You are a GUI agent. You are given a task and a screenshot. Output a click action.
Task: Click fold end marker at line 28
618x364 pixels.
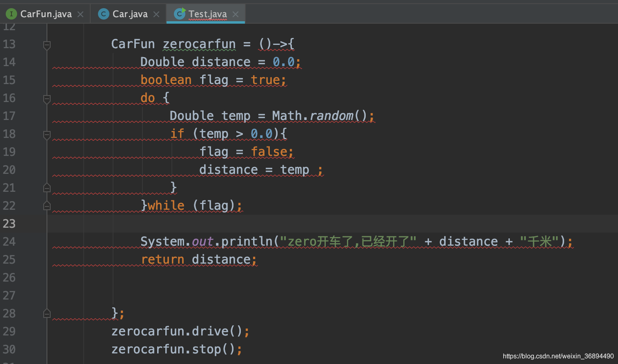[x=47, y=313]
